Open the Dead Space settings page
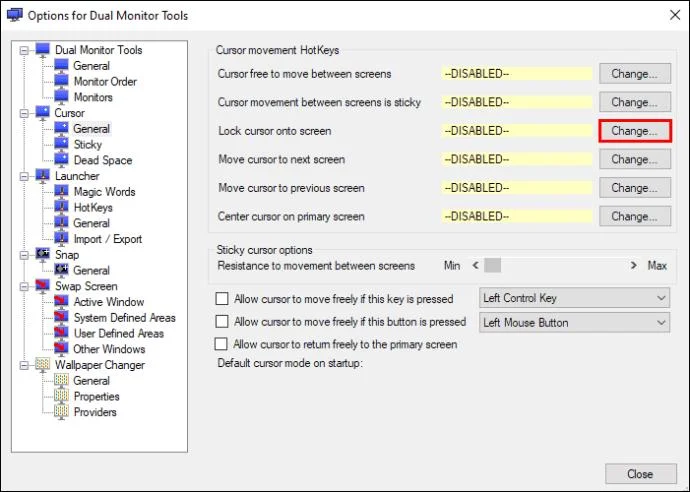The width and height of the screenshot is (690, 492). pos(103,160)
